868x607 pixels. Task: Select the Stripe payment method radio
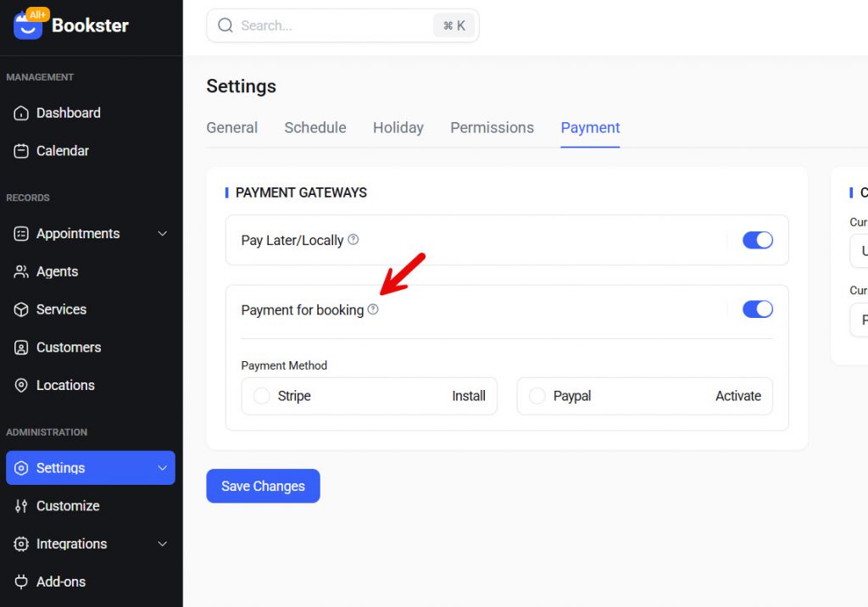coord(261,396)
